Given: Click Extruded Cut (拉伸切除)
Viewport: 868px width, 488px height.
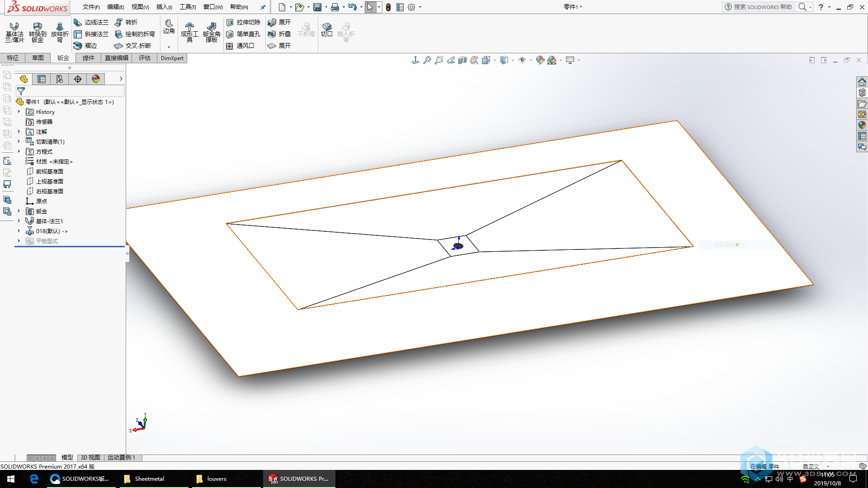Looking at the screenshot, I should pos(243,22).
